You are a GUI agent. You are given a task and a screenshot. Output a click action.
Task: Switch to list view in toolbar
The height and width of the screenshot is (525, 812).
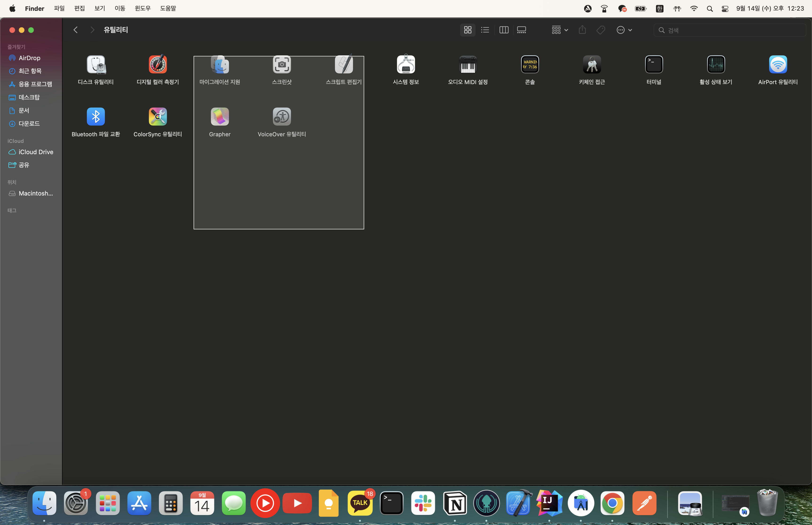click(485, 30)
